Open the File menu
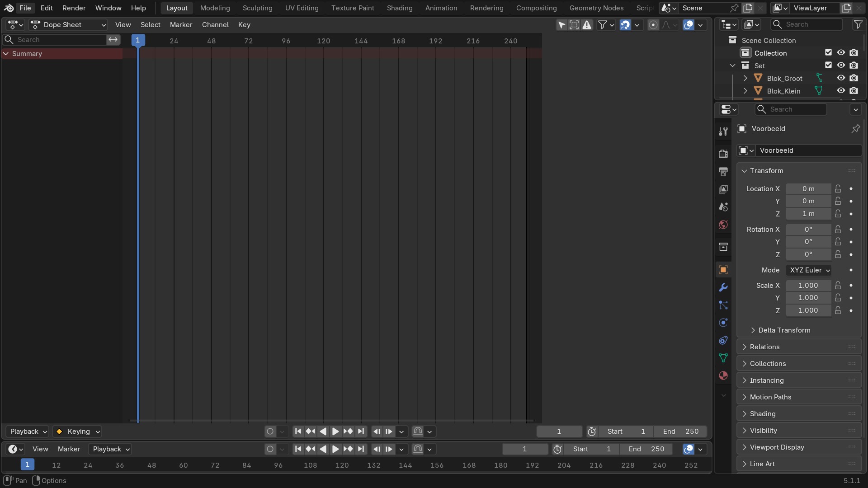The height and width of the screenshot is (488, 868). pyautogui.click(x=25, y=8)
